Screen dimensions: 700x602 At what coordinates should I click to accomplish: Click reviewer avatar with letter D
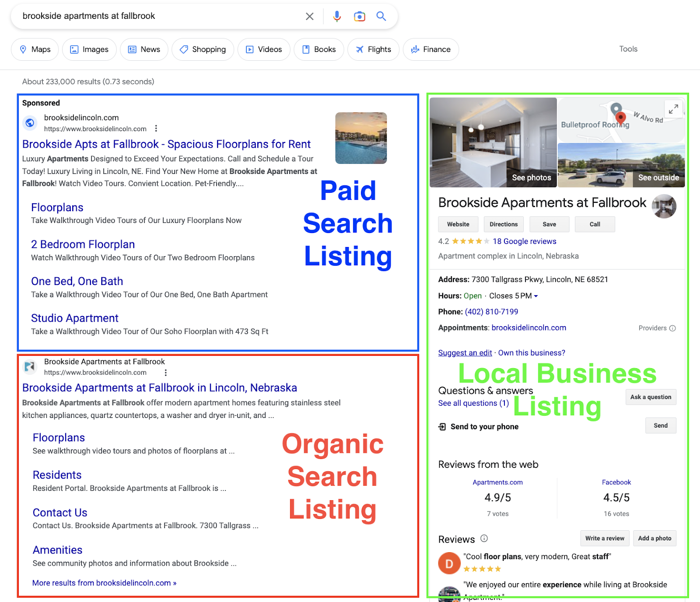(x=449, y=563)
